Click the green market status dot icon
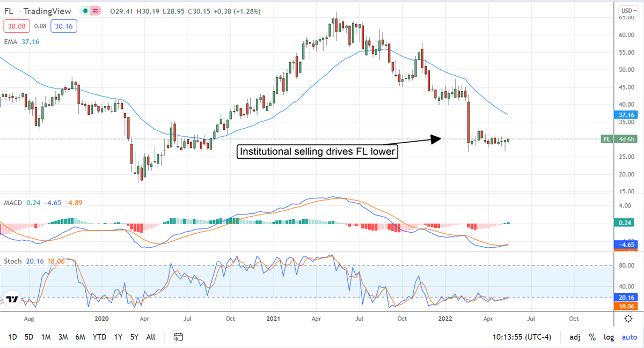Image resolution: width=644 pixels, height=348 pixels. [x=85, y=10]
